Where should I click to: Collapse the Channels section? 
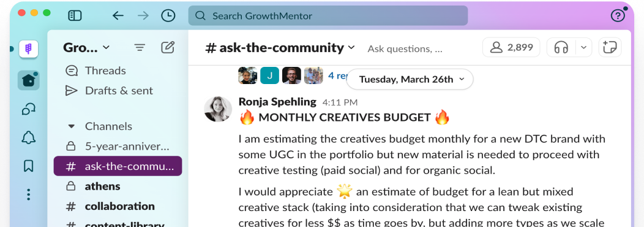tap(71, 126)
